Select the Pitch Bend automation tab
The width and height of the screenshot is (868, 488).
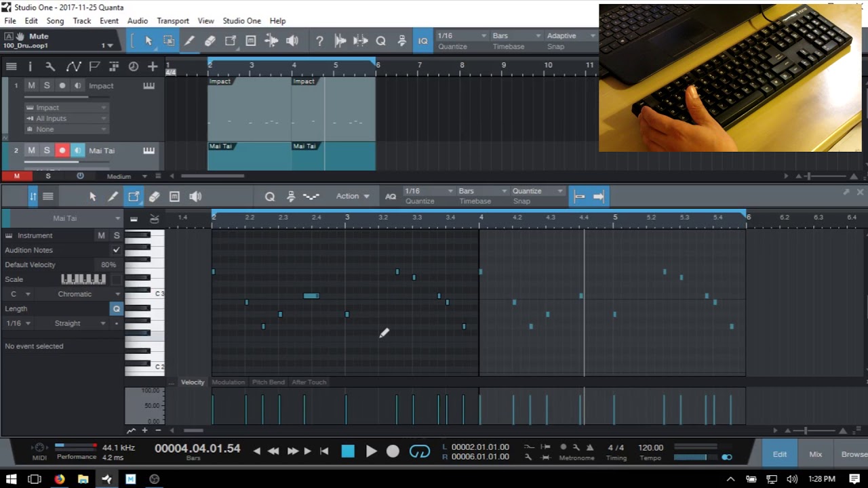269,382
